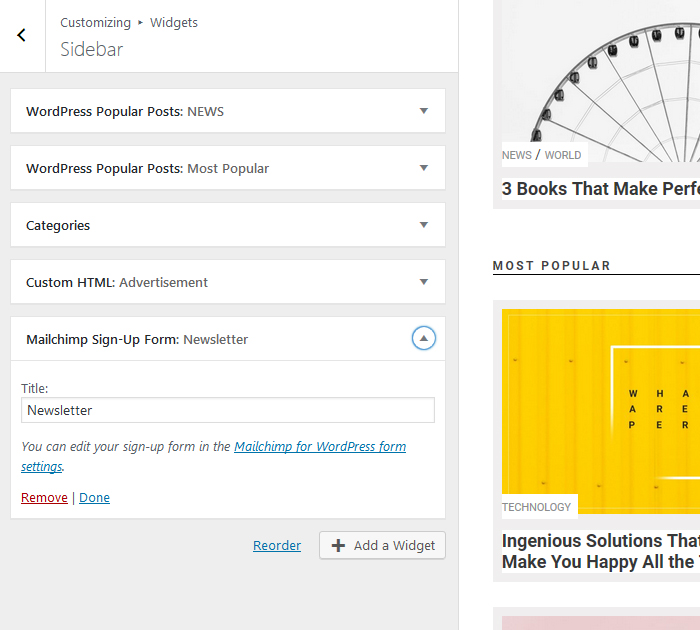700x630 pixels.
Task: Click the 'Categories' widget title text
Action: pos(58,225)
